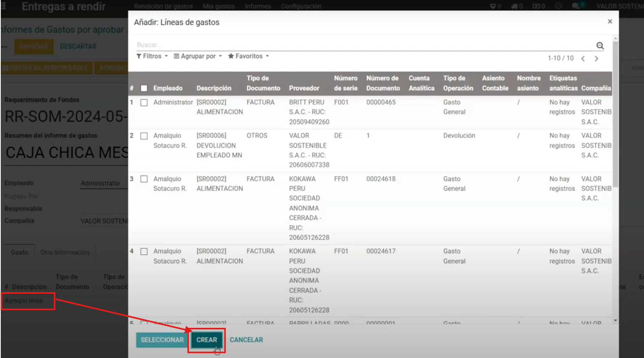Screen dimensions: 644x358
Task: Tick the checkbox for document 00024618
Action: [144, 179]
